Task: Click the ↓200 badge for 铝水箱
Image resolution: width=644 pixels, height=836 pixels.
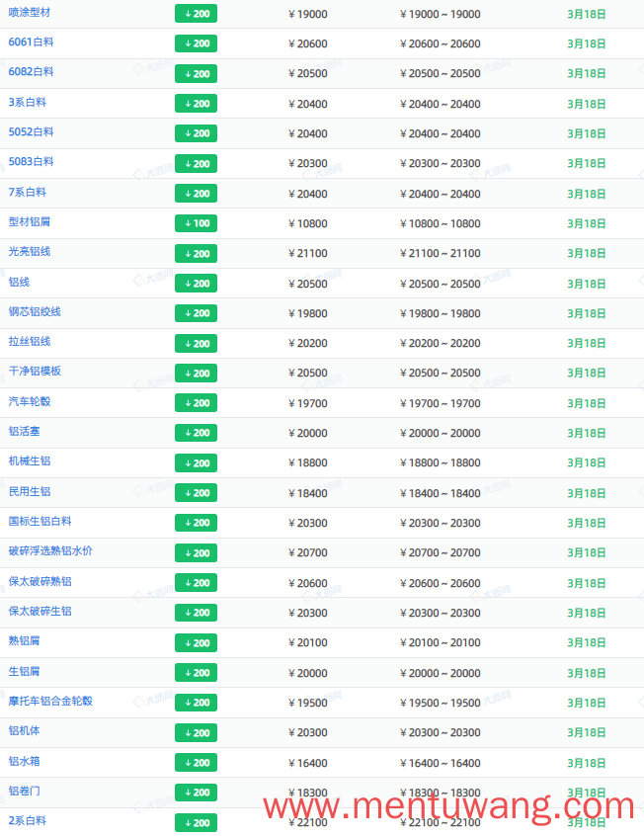Action: (x=196, y=763)
